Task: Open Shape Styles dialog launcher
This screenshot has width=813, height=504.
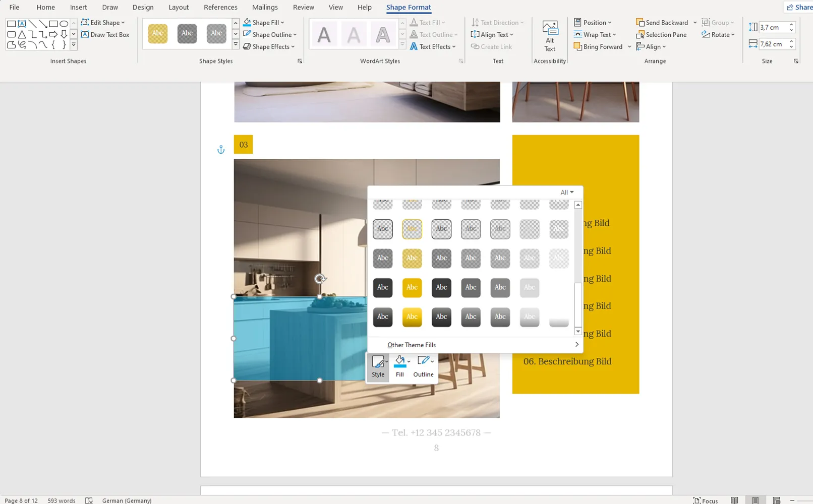Action: [300, 61]
